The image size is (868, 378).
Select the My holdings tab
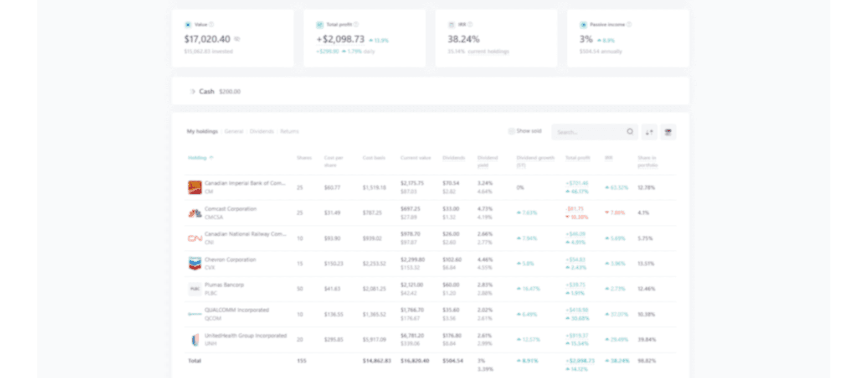click(x=202, y=131)
